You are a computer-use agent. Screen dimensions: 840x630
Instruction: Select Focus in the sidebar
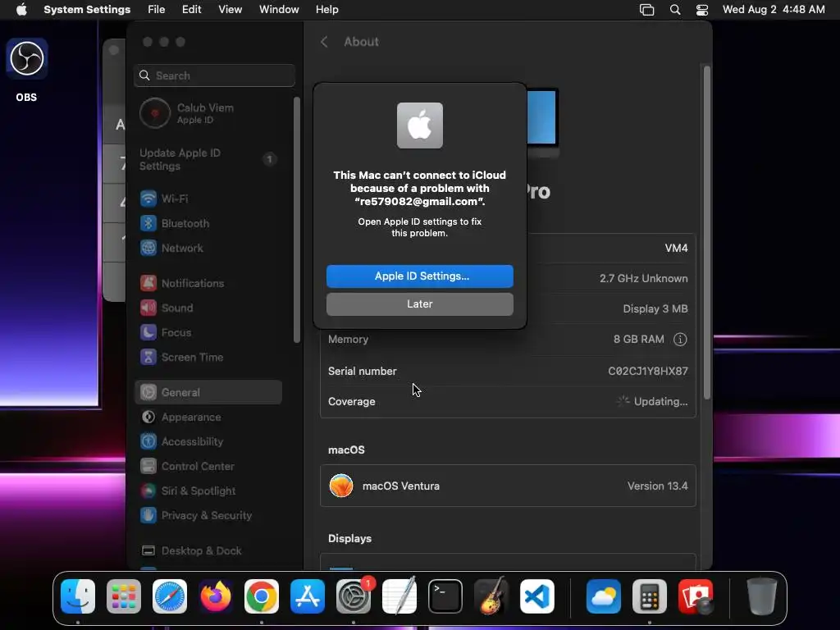(209, 333)
